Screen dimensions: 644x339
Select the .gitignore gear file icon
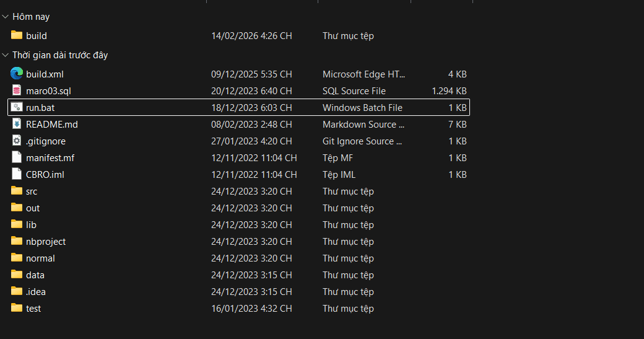[x=17, y=141]
